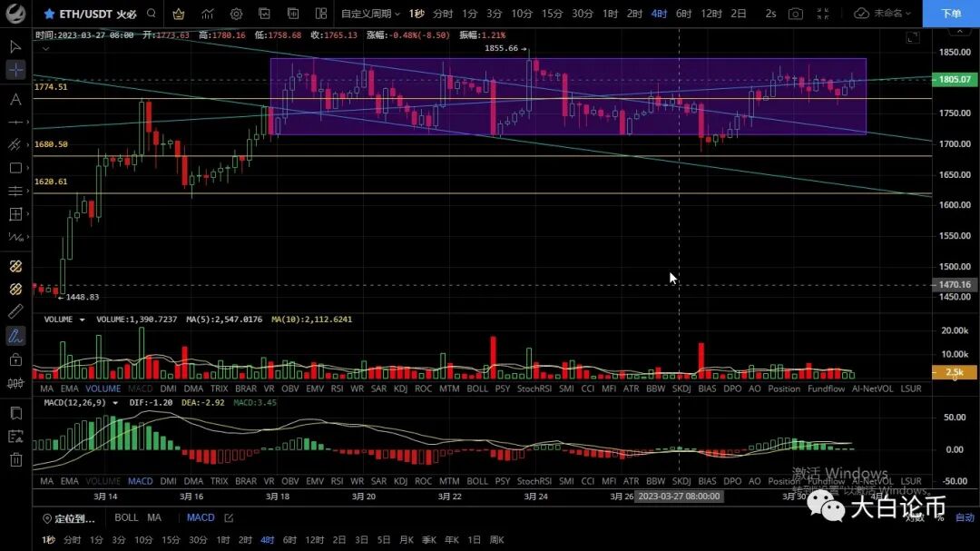Select the horizontal line drawing tool
This screenshot has width=980, height=551.
coord(15,122)
